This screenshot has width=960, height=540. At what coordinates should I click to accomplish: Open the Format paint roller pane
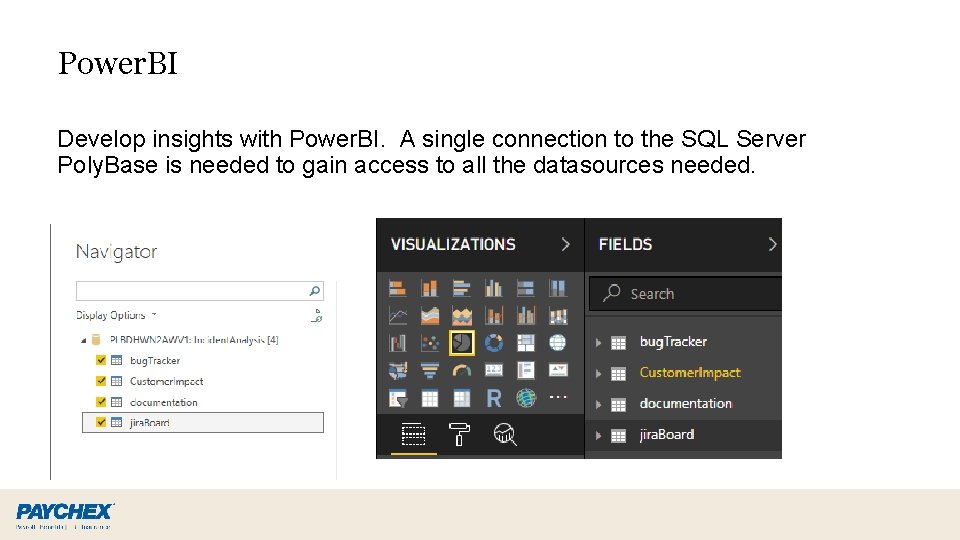coord(459,434)
